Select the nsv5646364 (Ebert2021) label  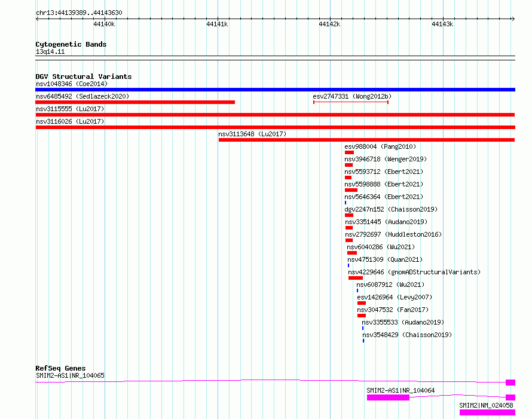pyautogui.click(x=384, y=197)
